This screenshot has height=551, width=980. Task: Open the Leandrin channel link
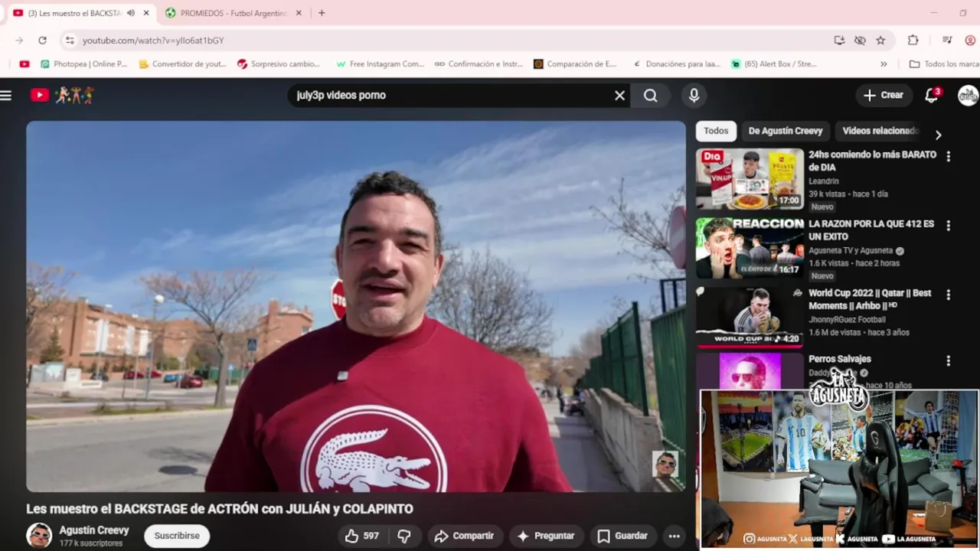coord(824,181)
